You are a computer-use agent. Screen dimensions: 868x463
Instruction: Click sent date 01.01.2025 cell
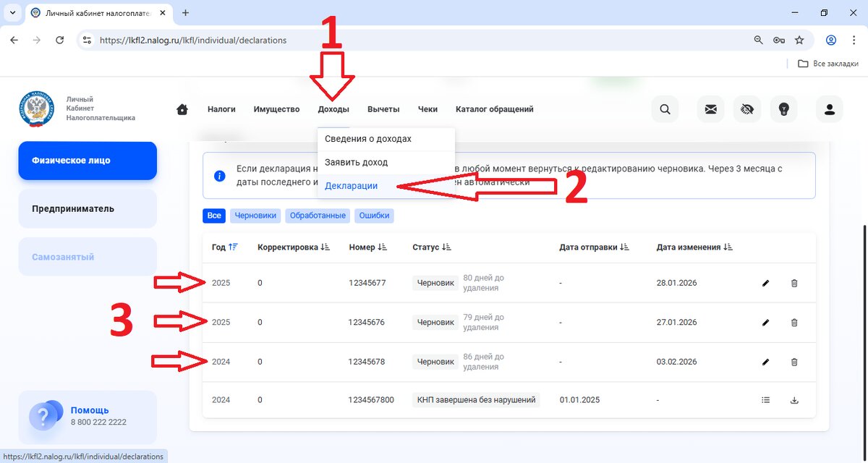pyautogui.click(x=579, y=399)
